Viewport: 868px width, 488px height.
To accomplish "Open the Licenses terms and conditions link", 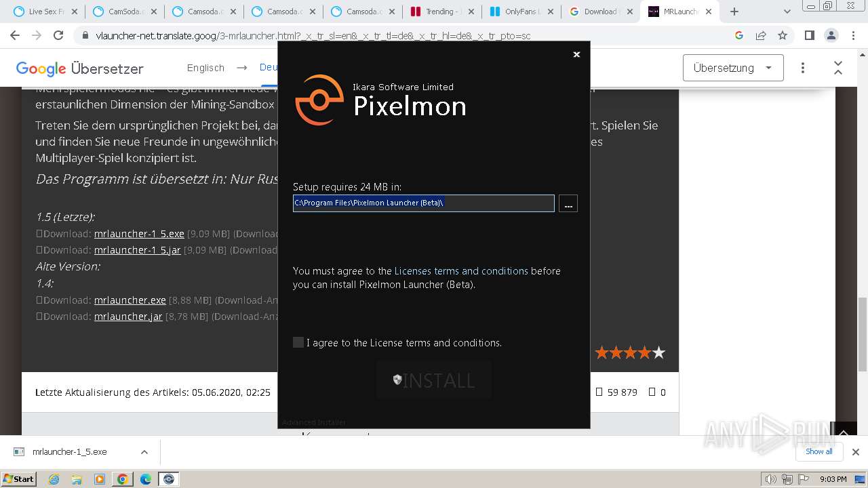I will (461, 270).
